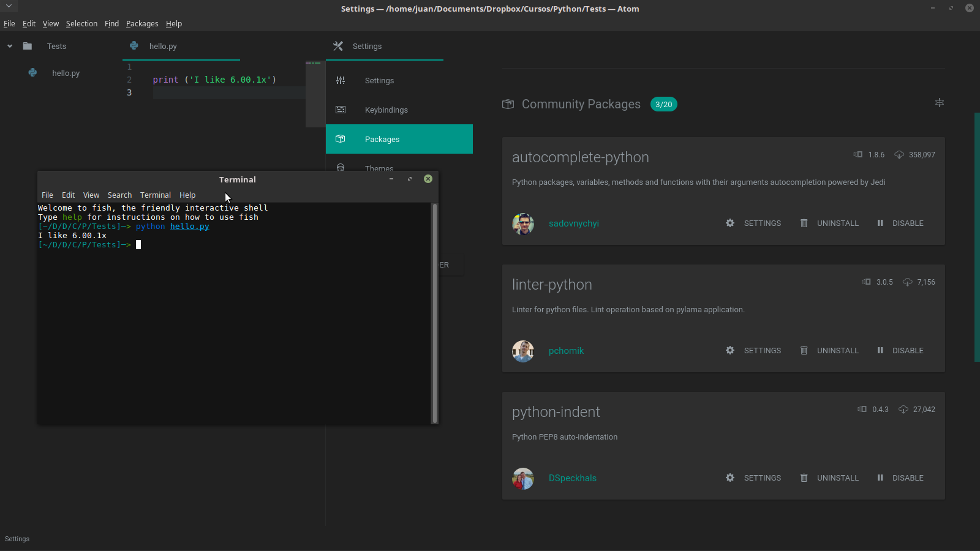This screenshot has height=551, width=980.
Task: Click the Python file icon beside hello.py in tree
Action: 32,73
